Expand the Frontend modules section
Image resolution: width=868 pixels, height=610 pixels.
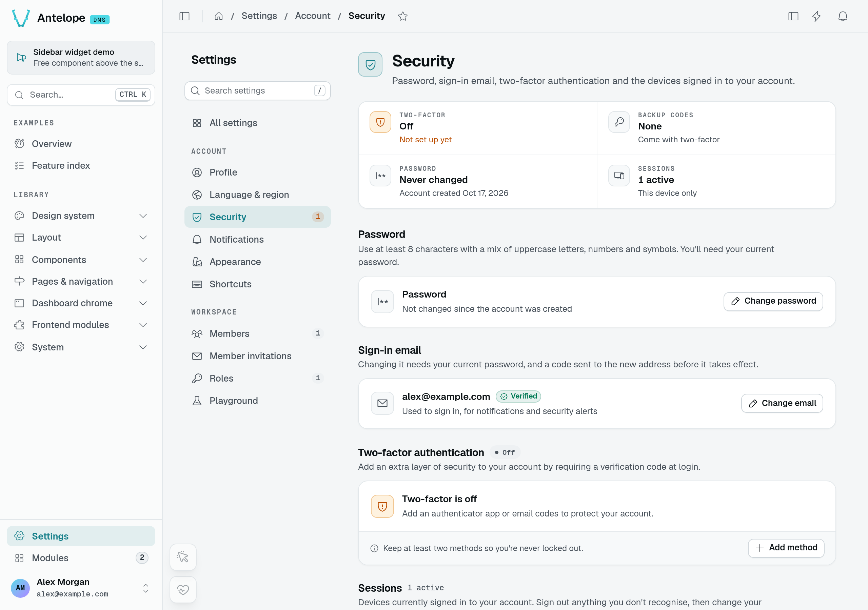click(81, 325)
